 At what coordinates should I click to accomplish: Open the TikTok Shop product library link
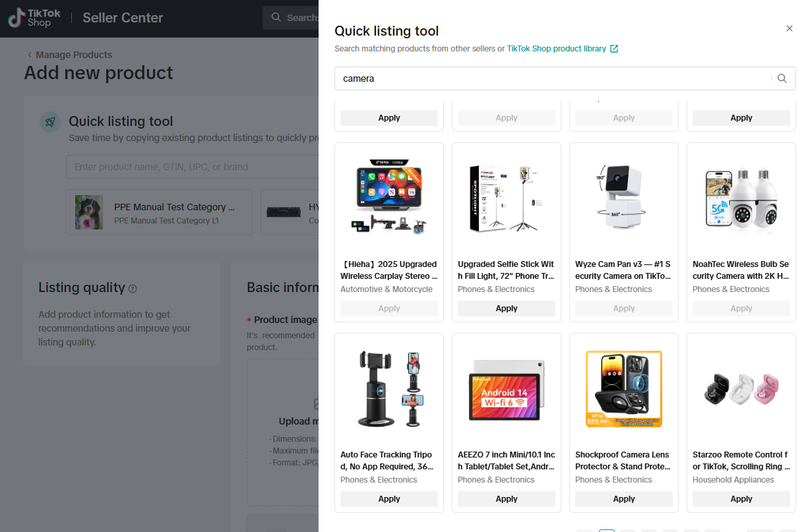556,49
